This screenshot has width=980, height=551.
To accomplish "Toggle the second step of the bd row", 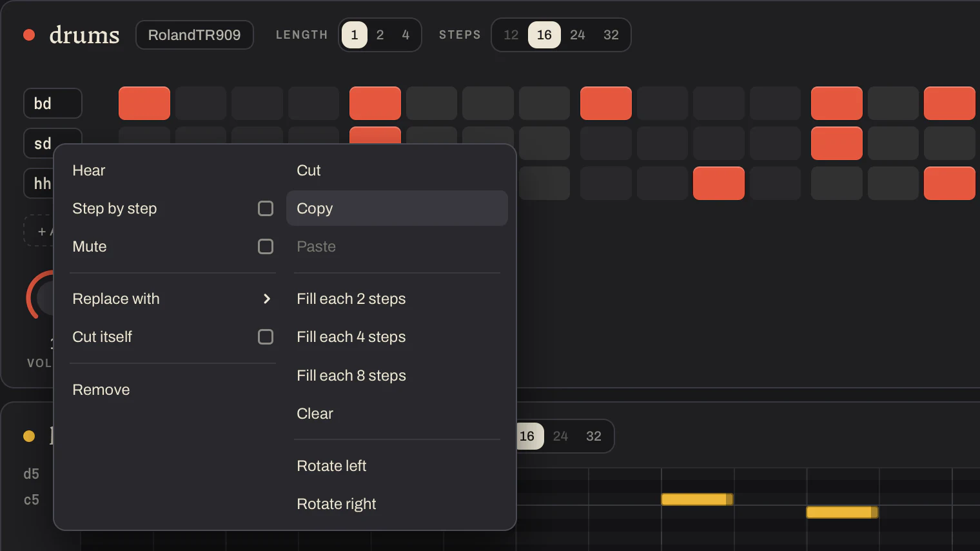I will [201, 103].
